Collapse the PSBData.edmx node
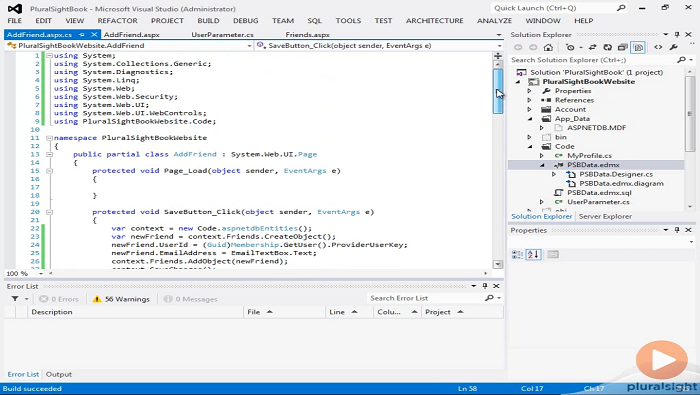Screen dimensions: 700x395 tap(542, 165)
